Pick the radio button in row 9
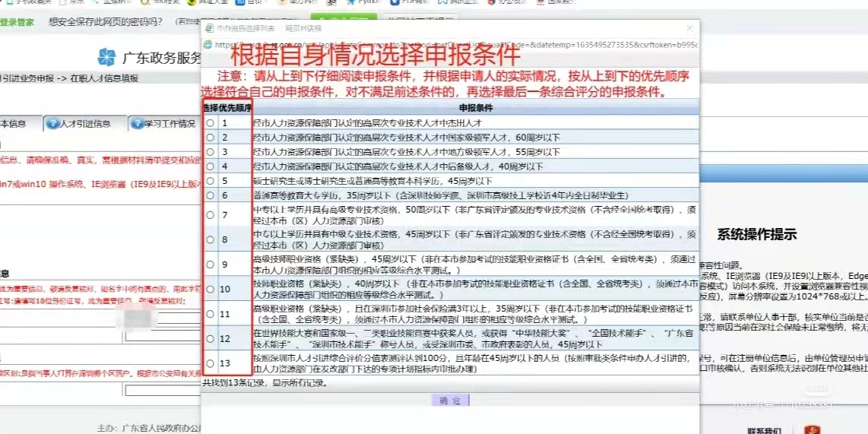 [x=210, y=265]
